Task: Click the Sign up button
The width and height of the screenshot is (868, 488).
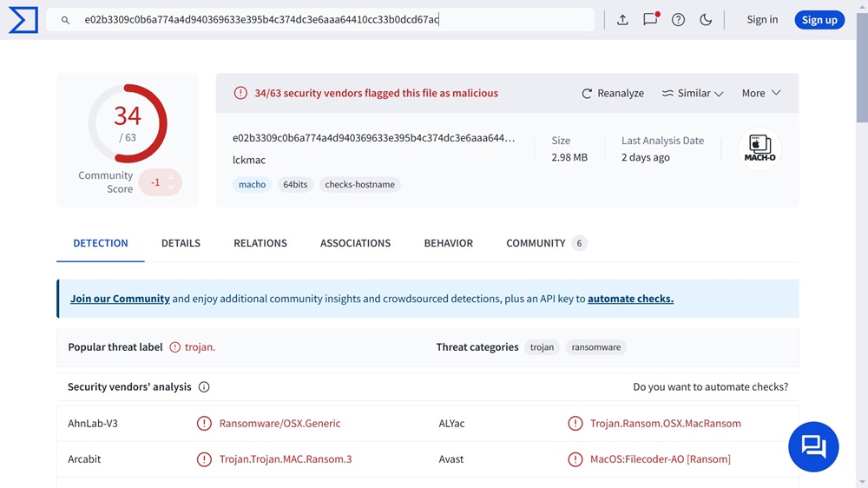Action: tap(819, 20)
